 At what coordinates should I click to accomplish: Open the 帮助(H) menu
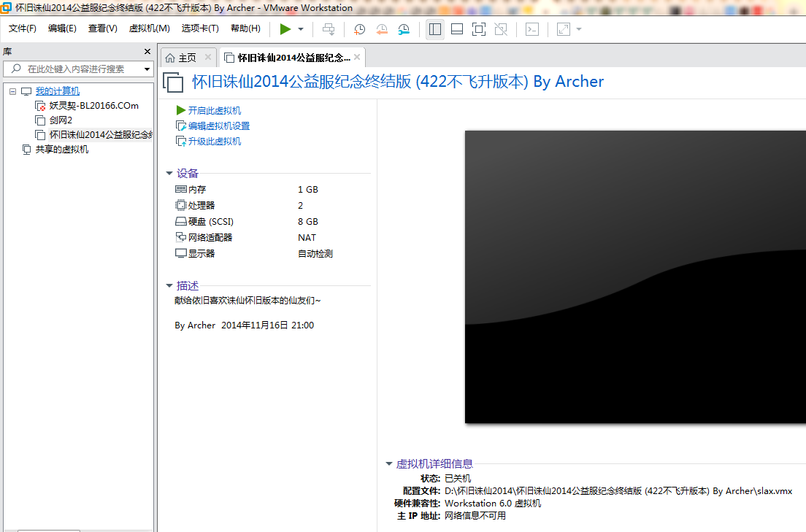(x=245, y=28)
